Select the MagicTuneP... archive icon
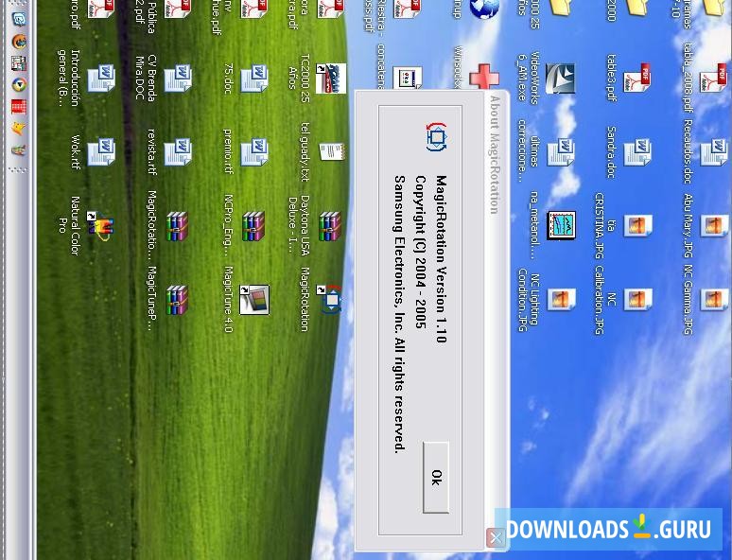 point(178,299)
